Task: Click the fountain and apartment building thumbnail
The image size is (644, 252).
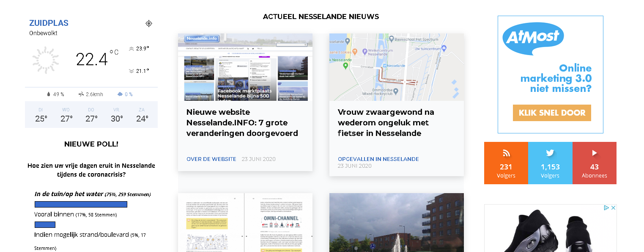Action: coord(397,222)
